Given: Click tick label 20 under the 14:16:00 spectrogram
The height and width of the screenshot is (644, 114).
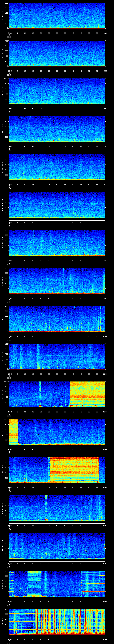Looking at the screenshot, I should point(41,601).
